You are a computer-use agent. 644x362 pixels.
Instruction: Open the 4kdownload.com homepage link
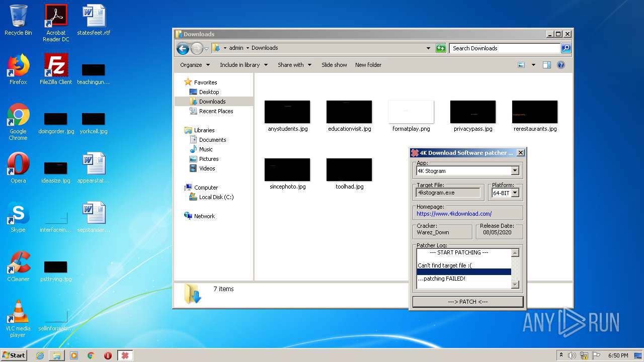tap(454, 214)
